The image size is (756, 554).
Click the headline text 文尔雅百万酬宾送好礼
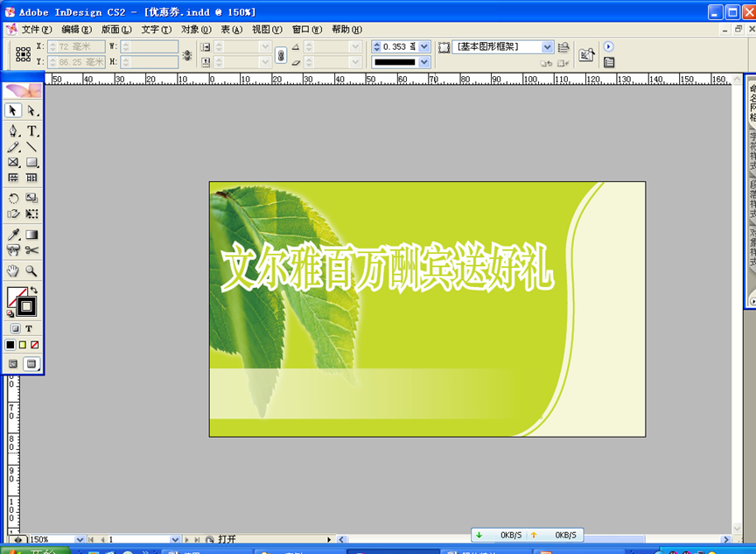point(387,269)
